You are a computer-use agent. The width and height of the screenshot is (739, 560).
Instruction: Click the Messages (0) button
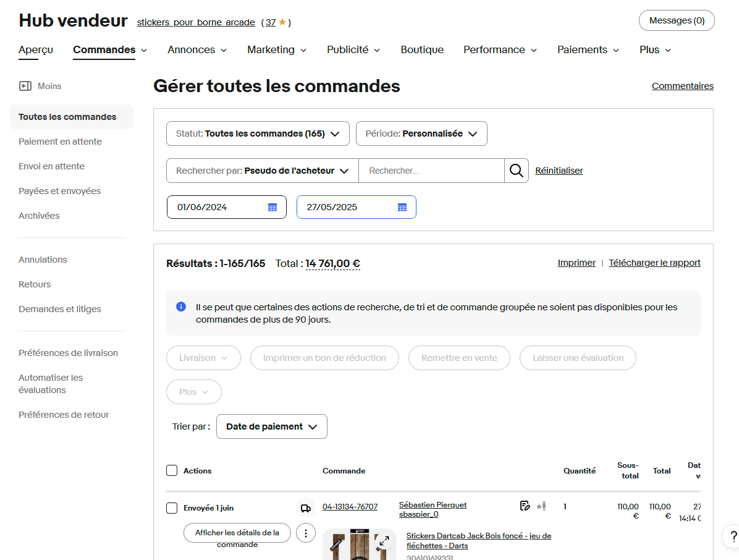coord(677,21)
